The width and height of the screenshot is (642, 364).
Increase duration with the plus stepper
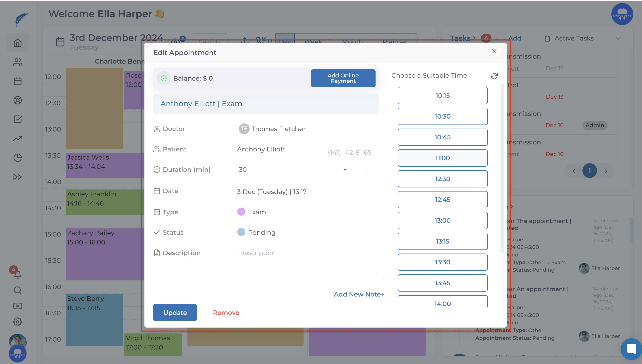coord(345,170)
